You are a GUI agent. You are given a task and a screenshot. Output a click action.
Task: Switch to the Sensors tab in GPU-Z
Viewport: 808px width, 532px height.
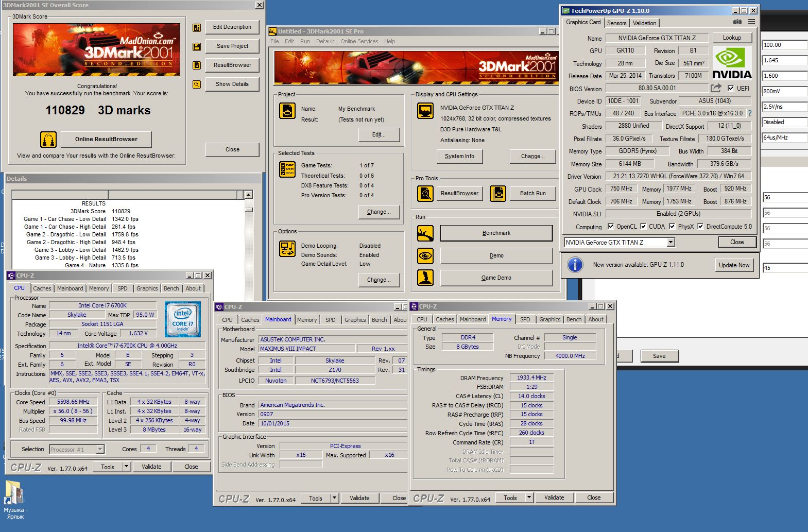[616, 23]
